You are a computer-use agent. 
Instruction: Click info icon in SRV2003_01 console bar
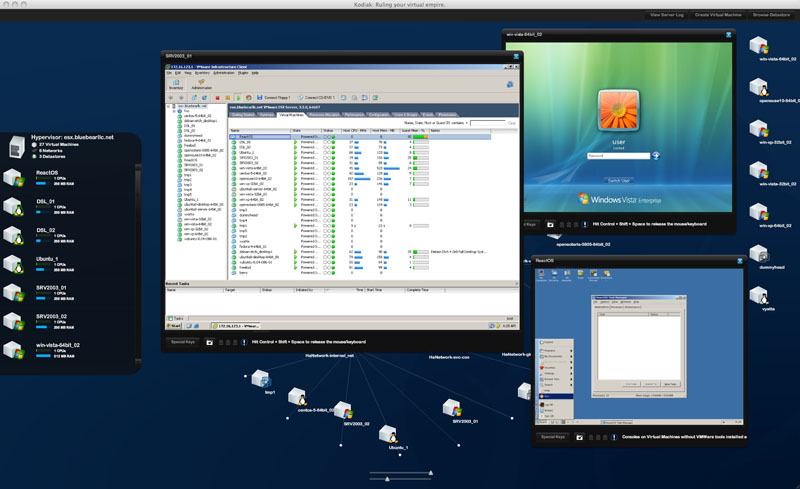(x=244, y=342)
